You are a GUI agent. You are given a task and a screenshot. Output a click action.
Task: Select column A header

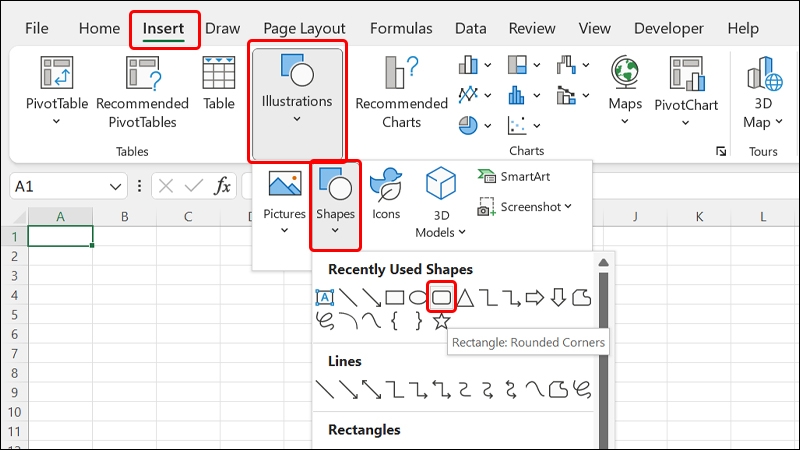[60, 216]
